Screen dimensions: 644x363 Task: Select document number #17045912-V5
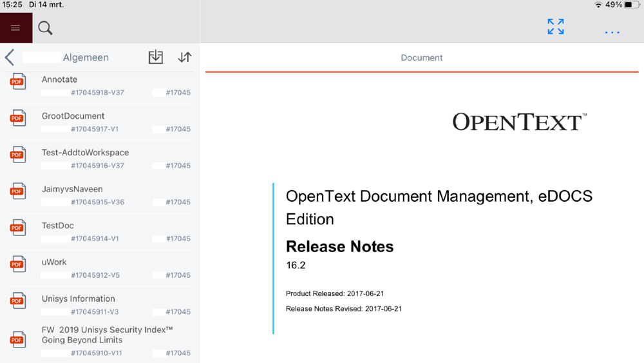[x=95, y=275]
